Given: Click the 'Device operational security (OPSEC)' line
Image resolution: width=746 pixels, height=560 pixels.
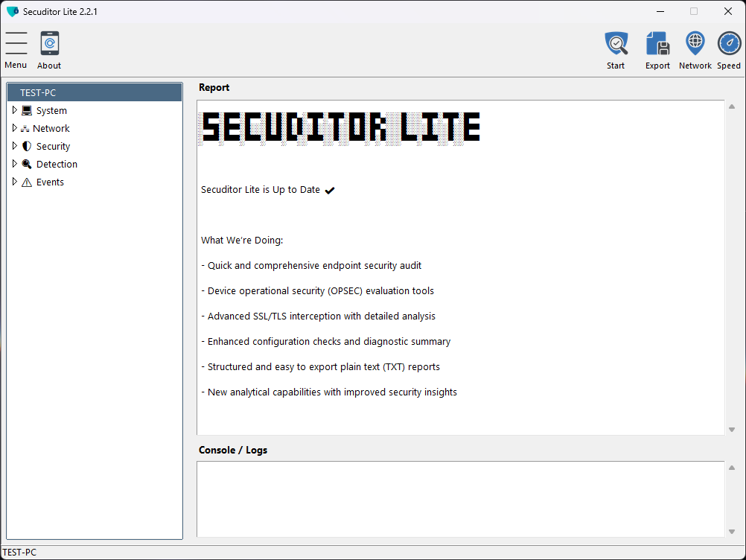Looking at the screenshot, I should click(x=318, y=290).
